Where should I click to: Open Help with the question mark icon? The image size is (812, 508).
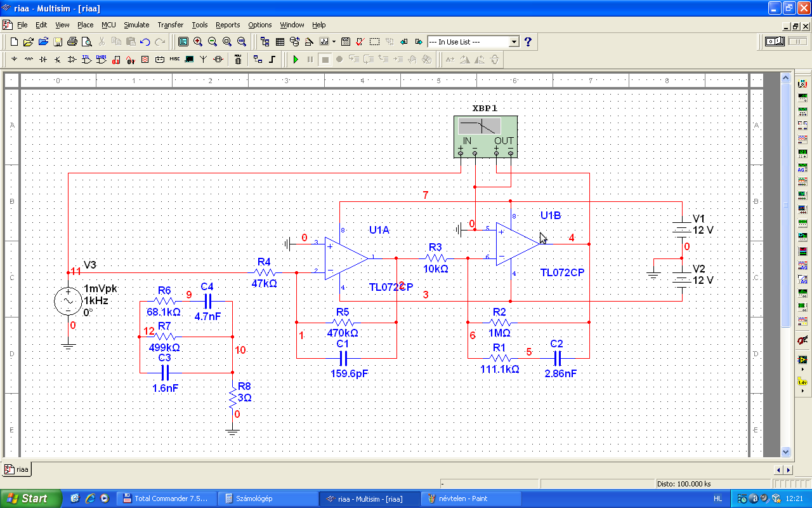pos(528,42)
